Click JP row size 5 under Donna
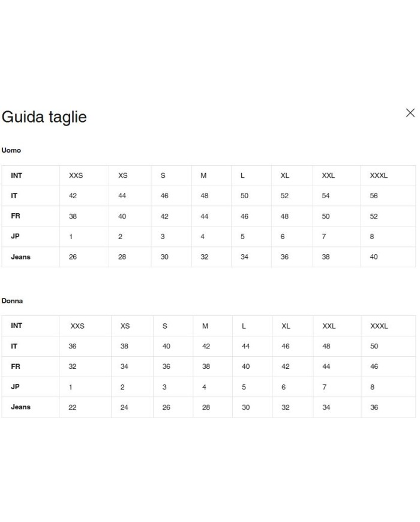This screenshot has width=420, height=522. (x=244, y=387)
